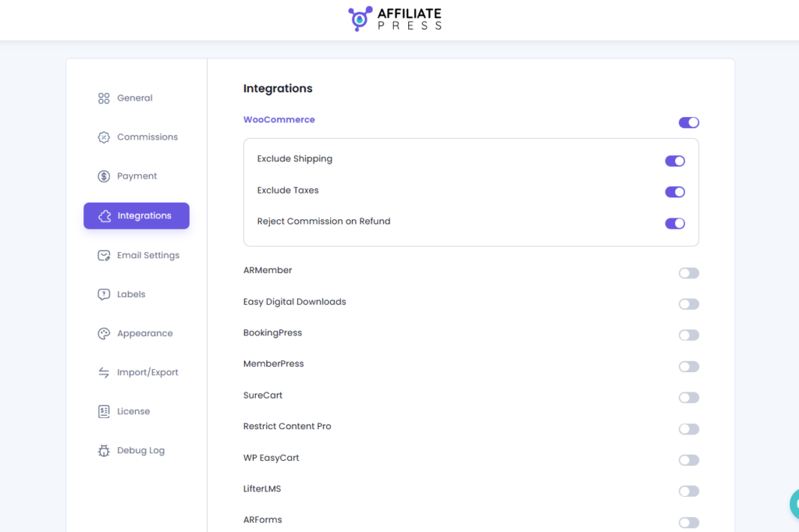Turn off Exclude Shipping switch
799x532 pixels.
point(674,161)
